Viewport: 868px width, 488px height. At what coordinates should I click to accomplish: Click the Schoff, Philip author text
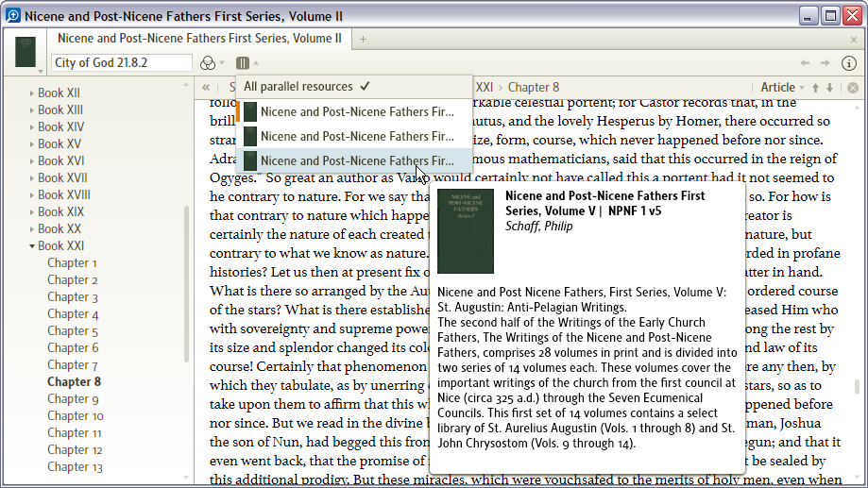(x=538, y=227)
